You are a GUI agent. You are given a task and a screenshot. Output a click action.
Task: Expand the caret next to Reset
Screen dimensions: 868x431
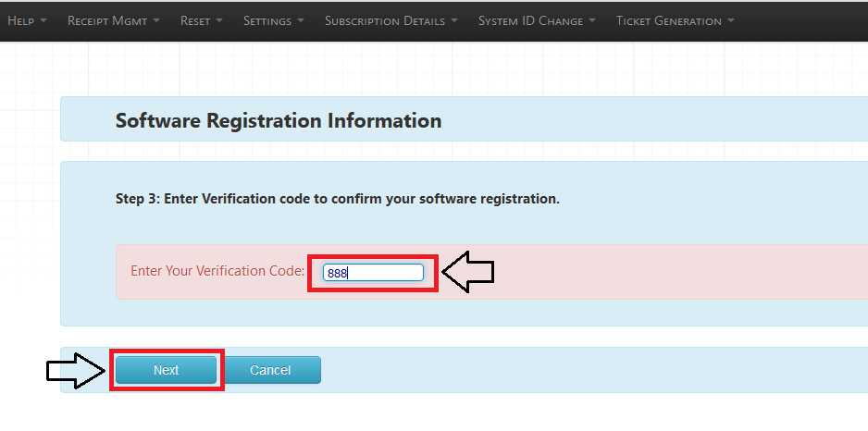(219, 21)
